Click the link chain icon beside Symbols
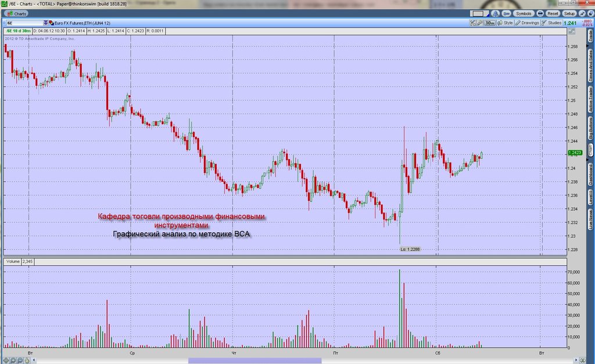This screenshot has width=595, height=364. coord(506,14)
